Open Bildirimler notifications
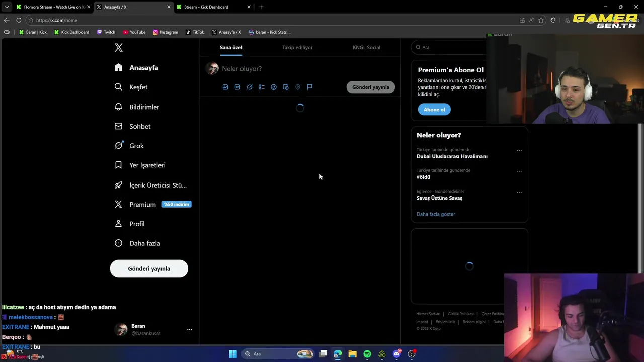The width and height of the screenshot is (644, 362). pyautogui.click(x=137, y=107)
